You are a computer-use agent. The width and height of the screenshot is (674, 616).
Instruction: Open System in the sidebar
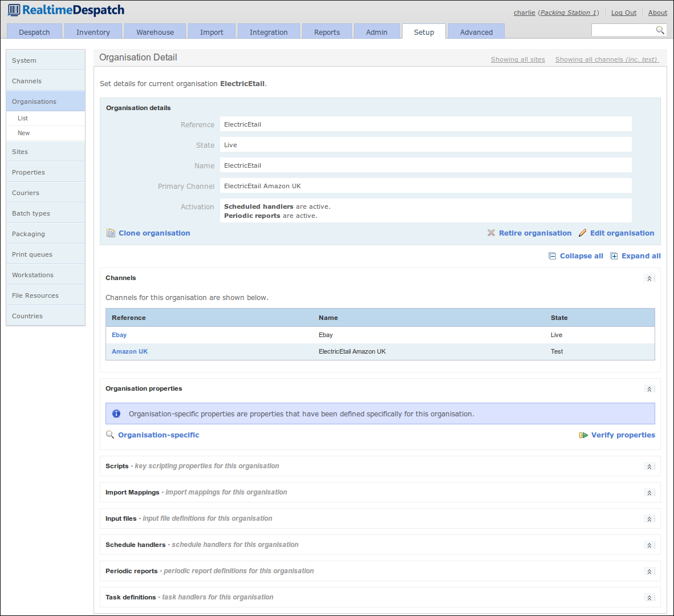coord(46,60)
